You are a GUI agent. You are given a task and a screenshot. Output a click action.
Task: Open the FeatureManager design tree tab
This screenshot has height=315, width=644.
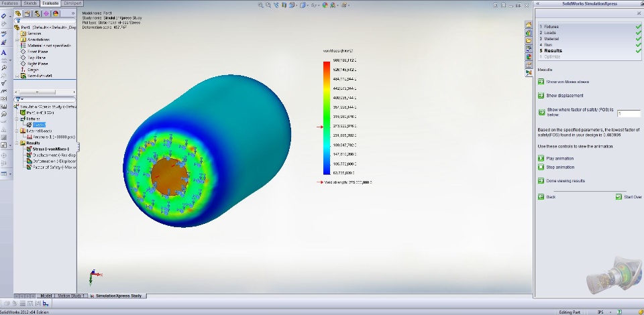click(x=18, y=13)
